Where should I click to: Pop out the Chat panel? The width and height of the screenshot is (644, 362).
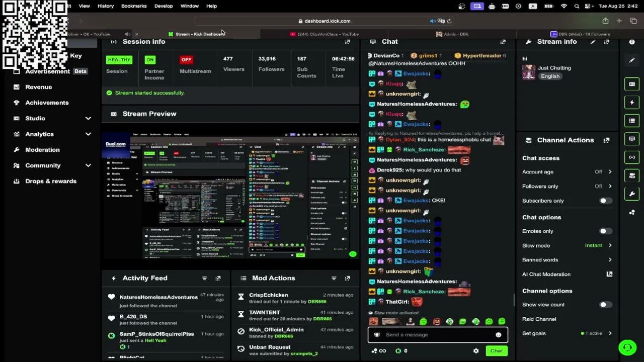[x=503, y=42]
